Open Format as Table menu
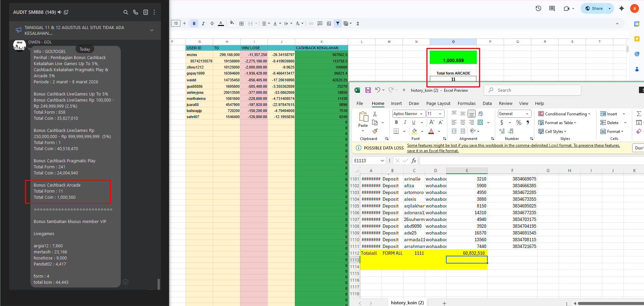This screenshot has width=644, height=306. pyautogui.click(x=557, y=123)
